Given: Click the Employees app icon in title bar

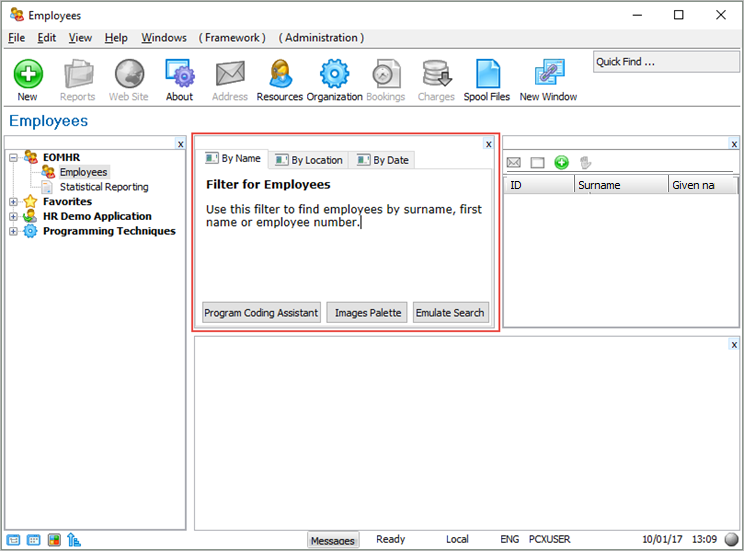Looking at the screenshot, I should click(x=17, y=15).
